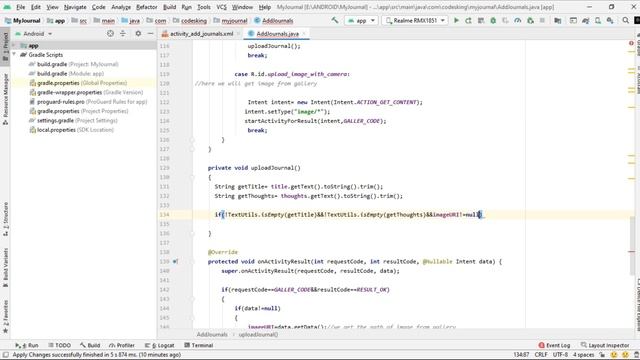Image resolution: width=640 pixels, height=360 pixels.
Task: Fold the if block at line 143
Action: 192,299
